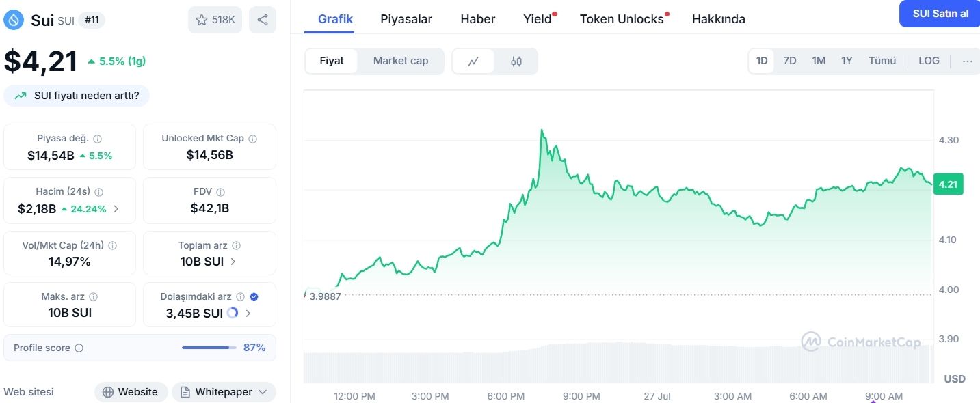The image size is (980, 403).
Task: Expand Dolaşımdaki arz details chevron
Action: (x=248, y=314)
